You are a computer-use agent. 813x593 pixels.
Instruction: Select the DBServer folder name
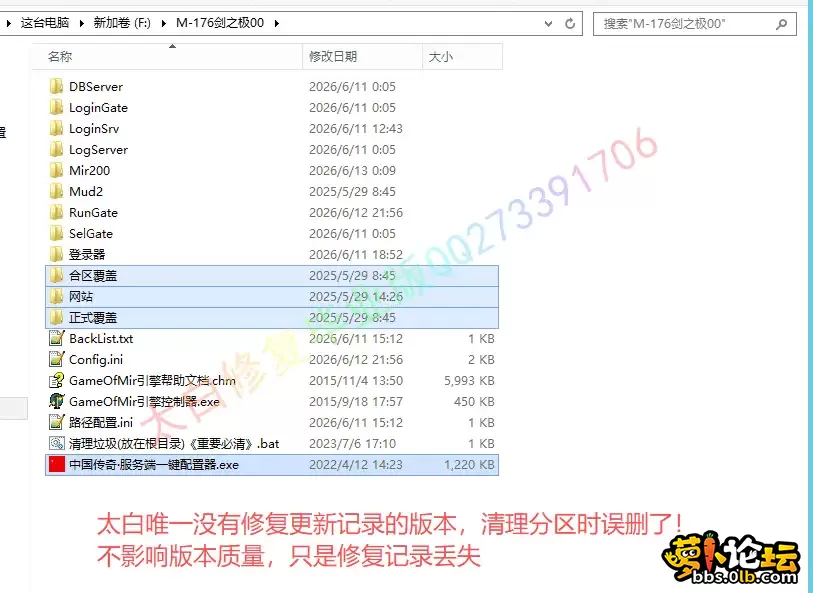pos(96,87)
